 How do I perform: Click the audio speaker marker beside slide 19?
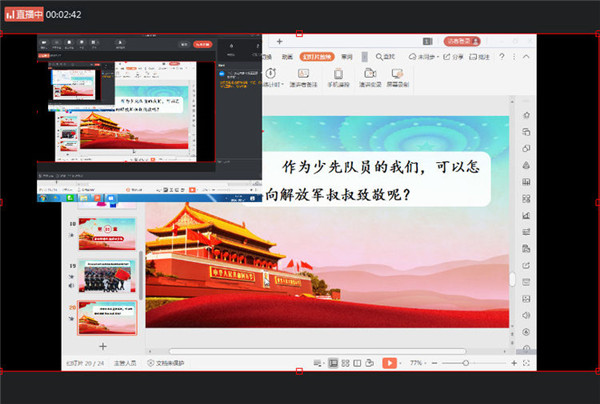pyautogui.click(x=71, y=285)
